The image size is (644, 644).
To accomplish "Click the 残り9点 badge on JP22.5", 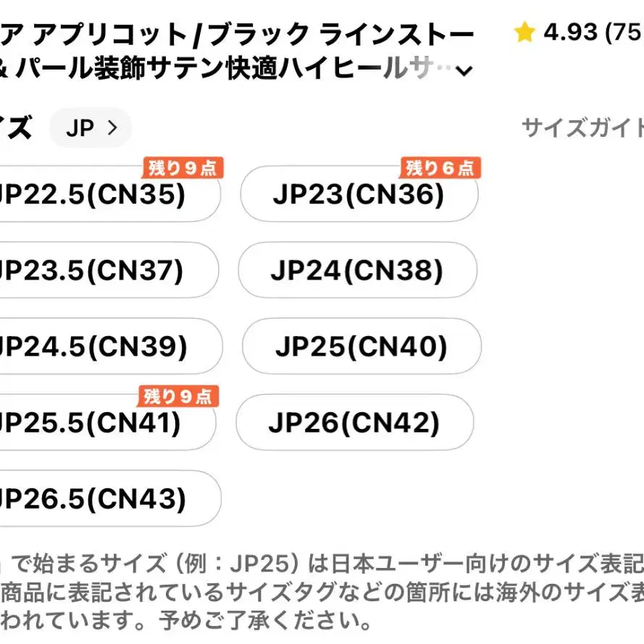I will click(x=183, y=168).
